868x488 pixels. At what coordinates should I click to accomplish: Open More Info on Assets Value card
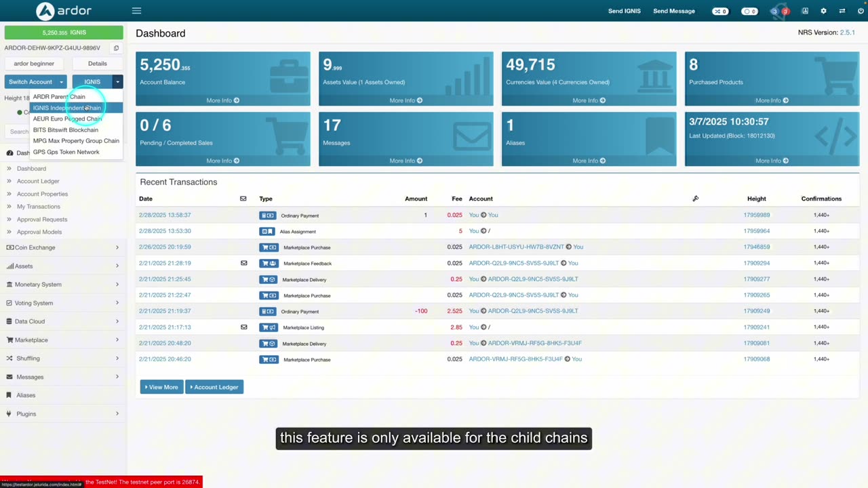point(406,100)
